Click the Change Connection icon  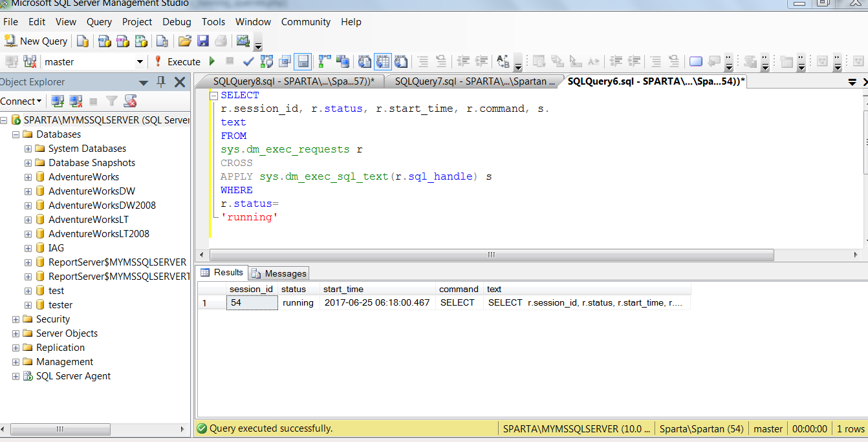[29, 62]
